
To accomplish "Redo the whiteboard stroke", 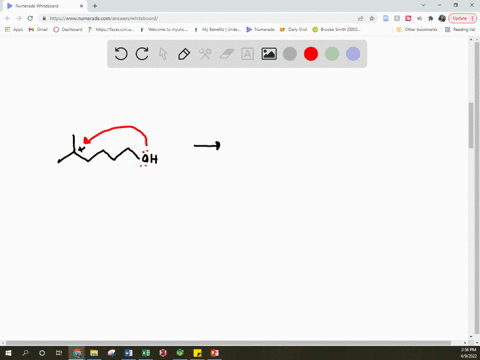I will click(x=142, y=54).
